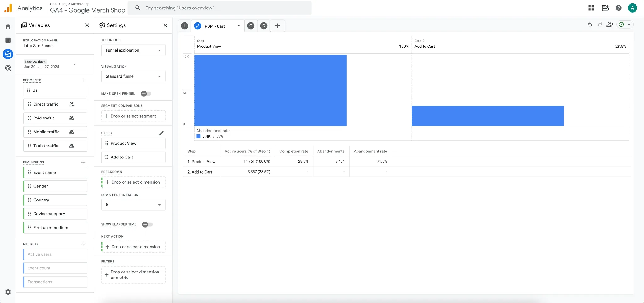
Task: Open Admin with the bottom-left gear icon
Action: 8,292
